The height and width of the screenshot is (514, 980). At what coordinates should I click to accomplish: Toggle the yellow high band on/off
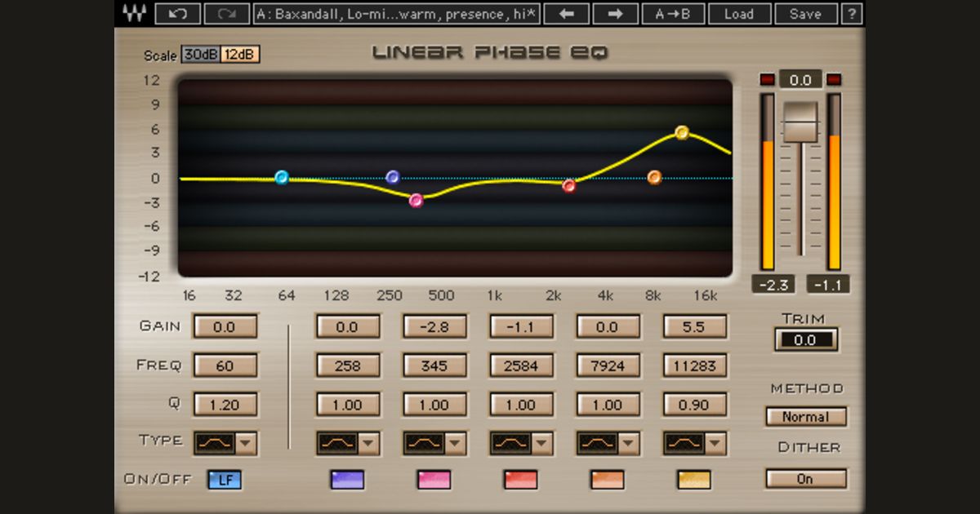pyautogui.click(x=694, y=479)
